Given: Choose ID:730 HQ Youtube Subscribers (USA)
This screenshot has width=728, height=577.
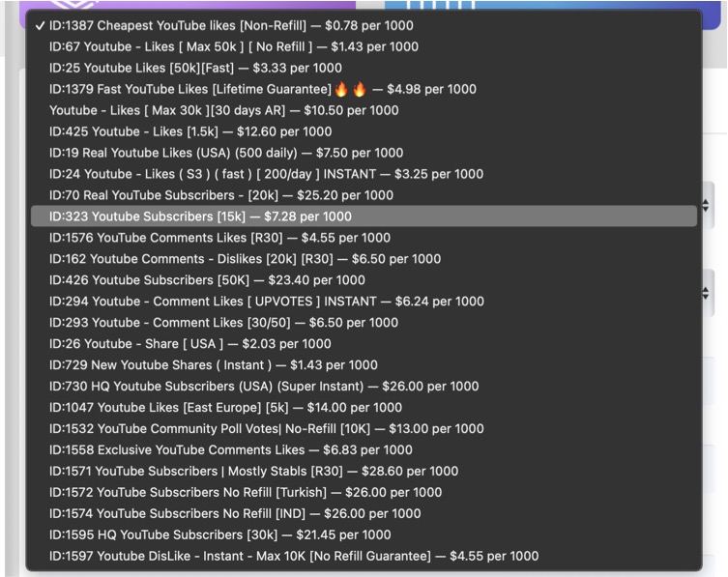Looking at the screenshot, I should pos(364,387).
